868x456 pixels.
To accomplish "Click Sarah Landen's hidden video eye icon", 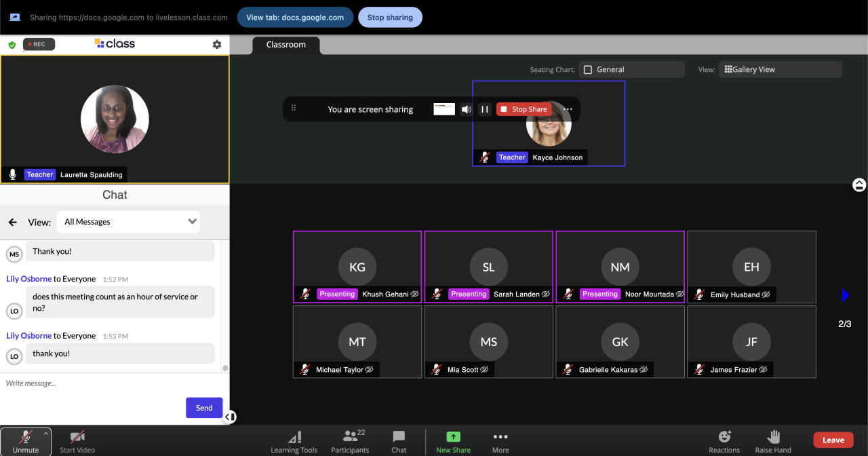I will click(546, 294).
